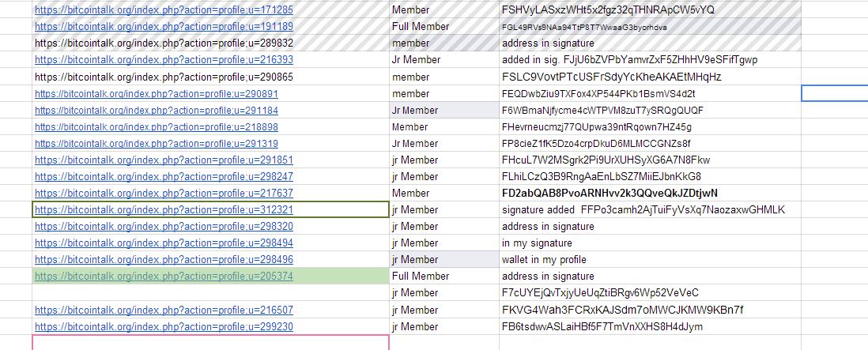Select address cell starting FHevrneuc
This screenshot has height=350, width=868.
pyautogui.click(x=651, y=126)
